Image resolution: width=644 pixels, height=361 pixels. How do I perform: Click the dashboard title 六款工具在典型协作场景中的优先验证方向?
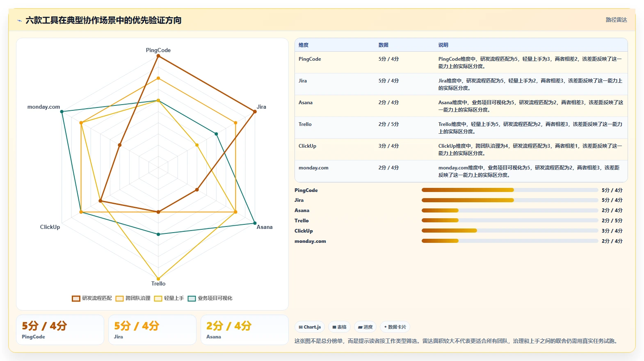click(x=103, y=21)
